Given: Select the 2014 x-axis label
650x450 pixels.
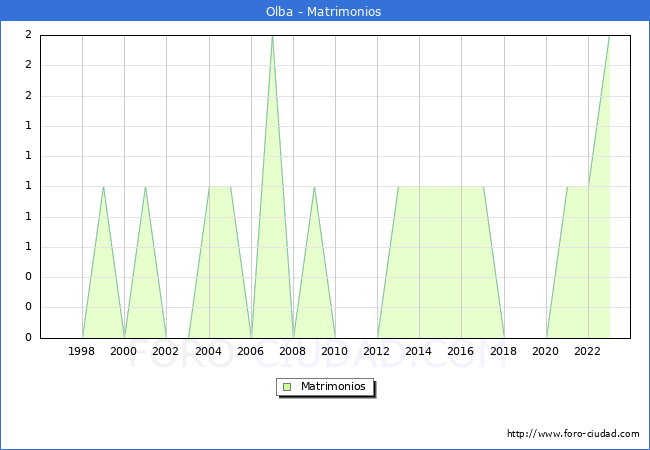Looking at the screenshot, I should (419, 351).
